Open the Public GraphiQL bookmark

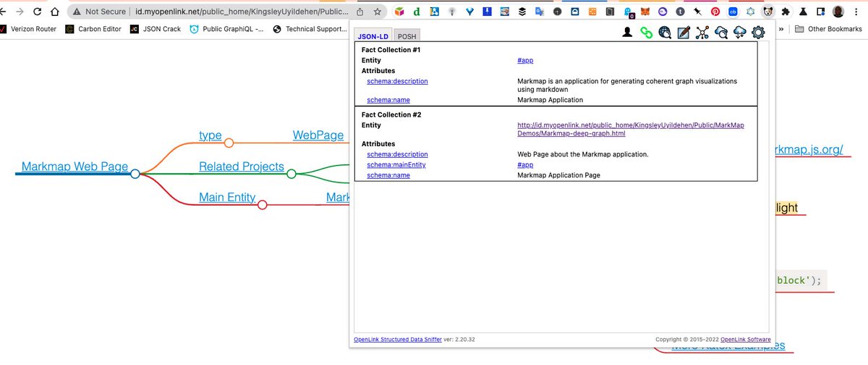[x=226, y=29]
